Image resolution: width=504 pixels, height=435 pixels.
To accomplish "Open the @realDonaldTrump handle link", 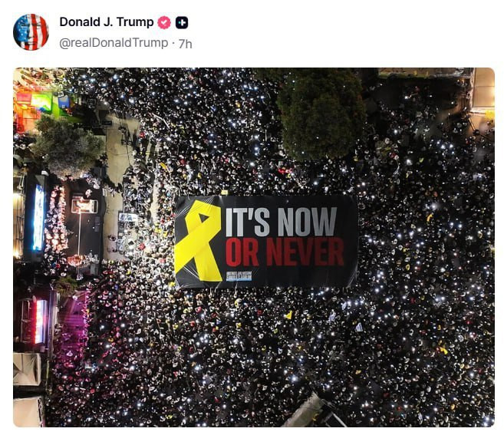I will (x=114, y=43).
